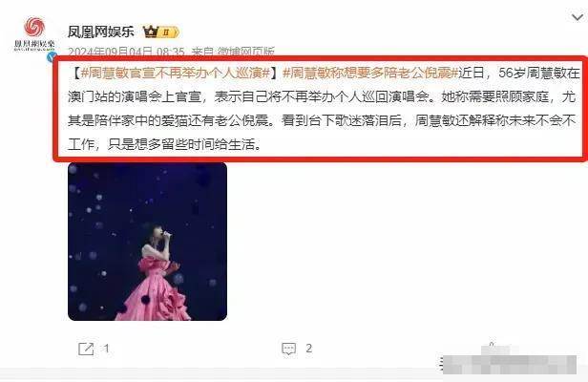The image size is (588, 382).
Task: Click the gold crown membership badge
Action: (x=151, y=32)
